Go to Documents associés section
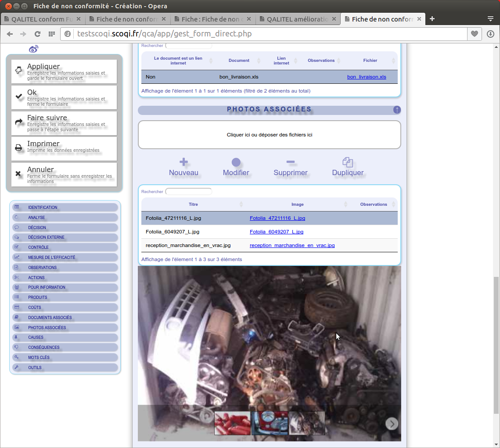 (65, 317)
